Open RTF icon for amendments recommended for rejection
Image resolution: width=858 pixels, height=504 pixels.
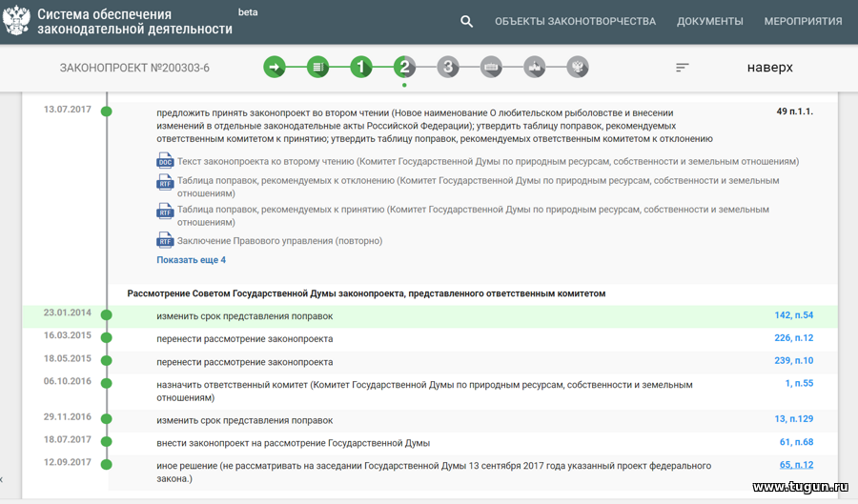165,183
